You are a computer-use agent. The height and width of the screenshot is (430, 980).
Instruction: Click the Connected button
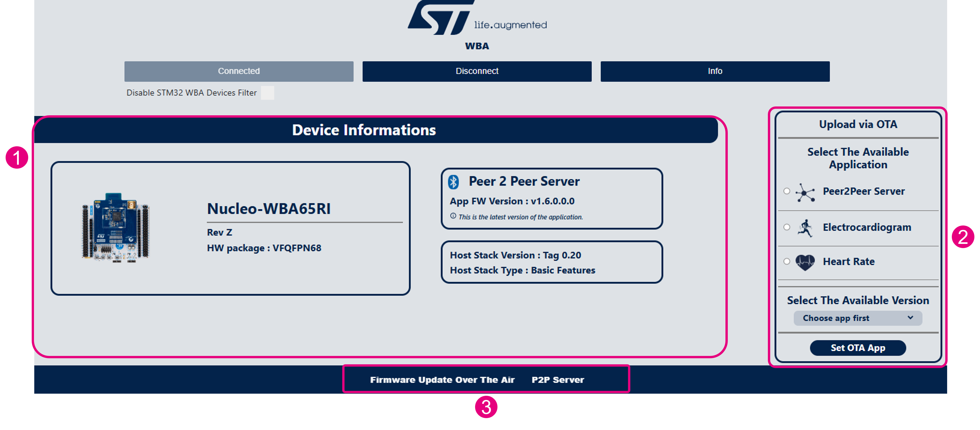tap(238, 71)
